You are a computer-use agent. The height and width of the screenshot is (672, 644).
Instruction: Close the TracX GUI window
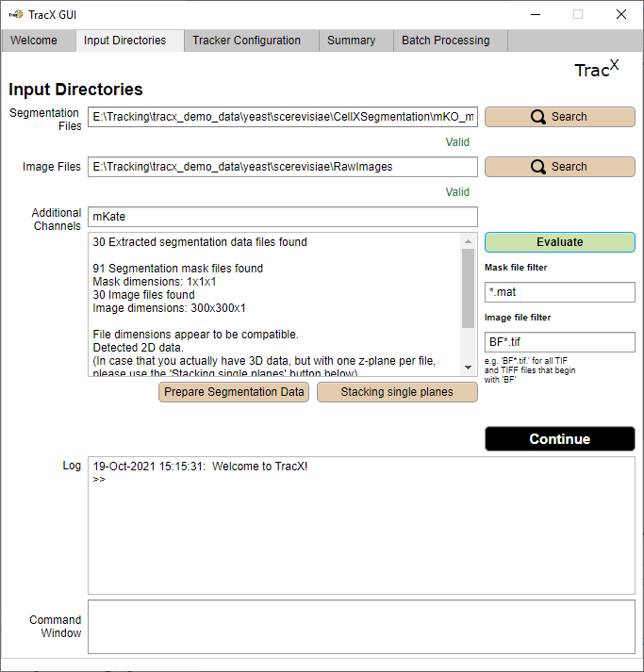coord(621,14)
